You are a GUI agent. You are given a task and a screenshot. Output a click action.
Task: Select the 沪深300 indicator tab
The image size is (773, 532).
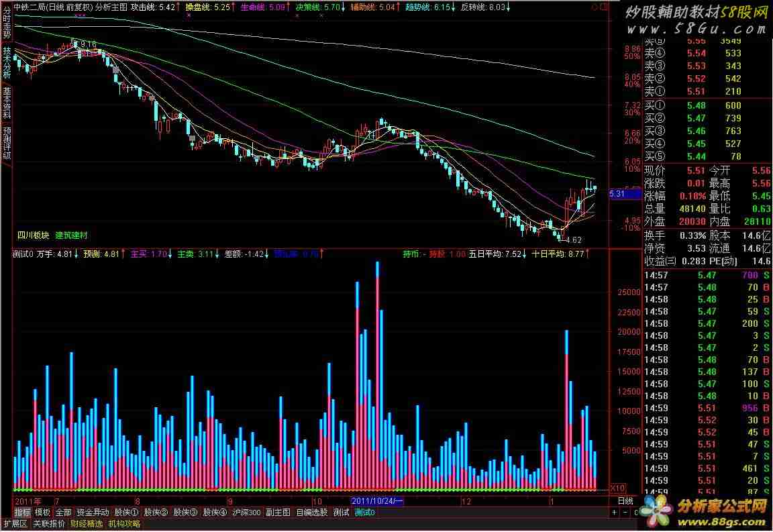tap(246, 513)
